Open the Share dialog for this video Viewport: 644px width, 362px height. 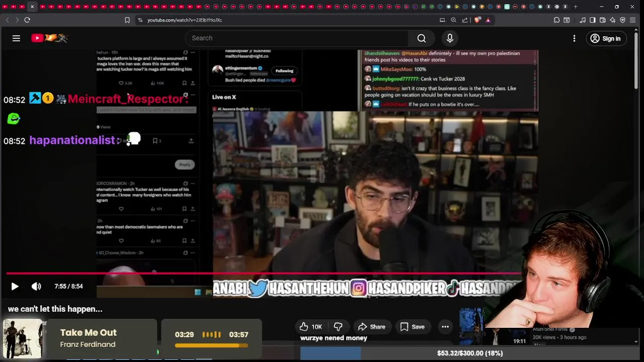(371, 327)
